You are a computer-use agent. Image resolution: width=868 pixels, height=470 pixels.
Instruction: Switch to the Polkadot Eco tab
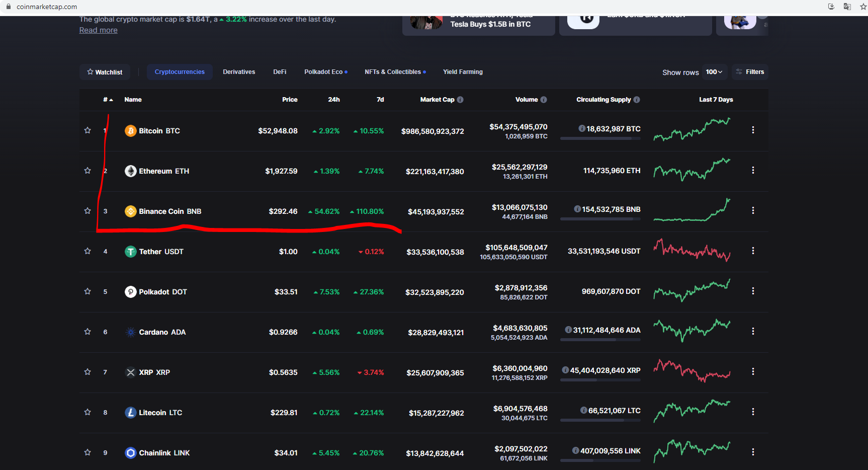pyautogui.click(x=326, y=72)
